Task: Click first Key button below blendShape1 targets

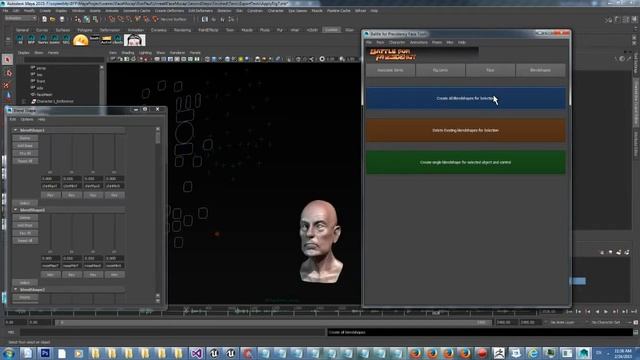Action: click(50, 196)
